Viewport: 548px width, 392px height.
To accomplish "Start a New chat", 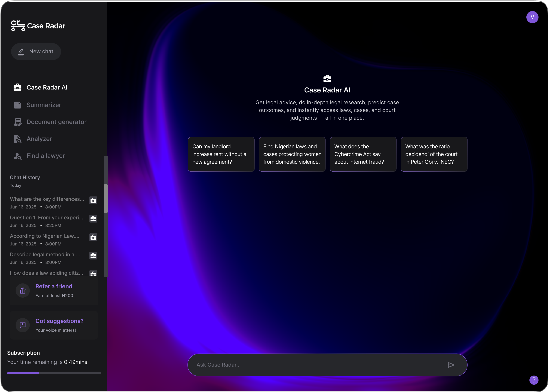I will click(36, 51).
